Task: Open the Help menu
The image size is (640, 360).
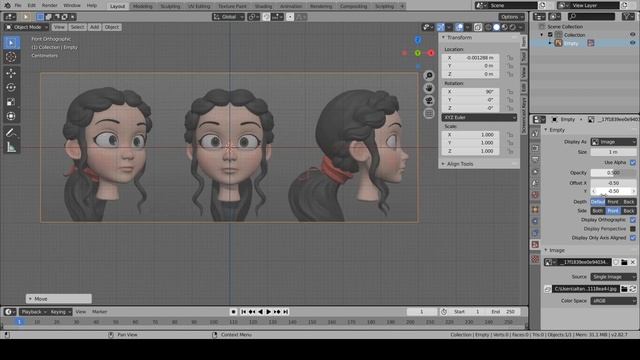Action: [x=92, y=5]
